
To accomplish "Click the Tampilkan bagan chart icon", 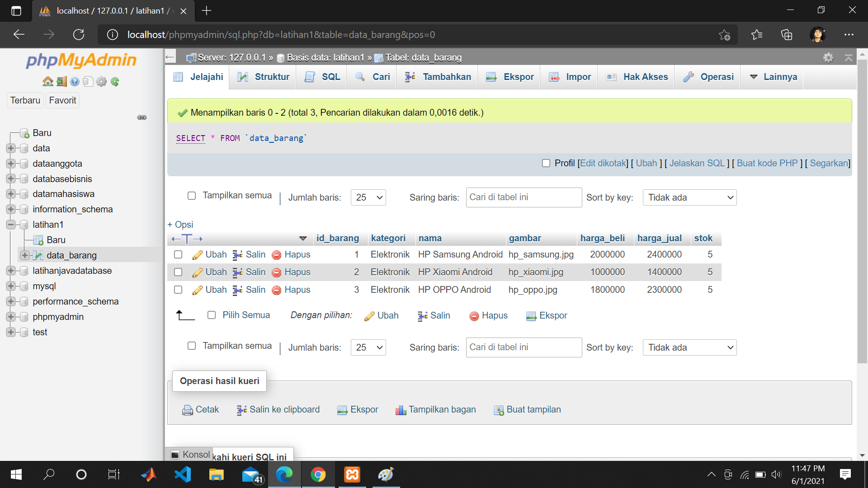I will [x=435, y=409].
